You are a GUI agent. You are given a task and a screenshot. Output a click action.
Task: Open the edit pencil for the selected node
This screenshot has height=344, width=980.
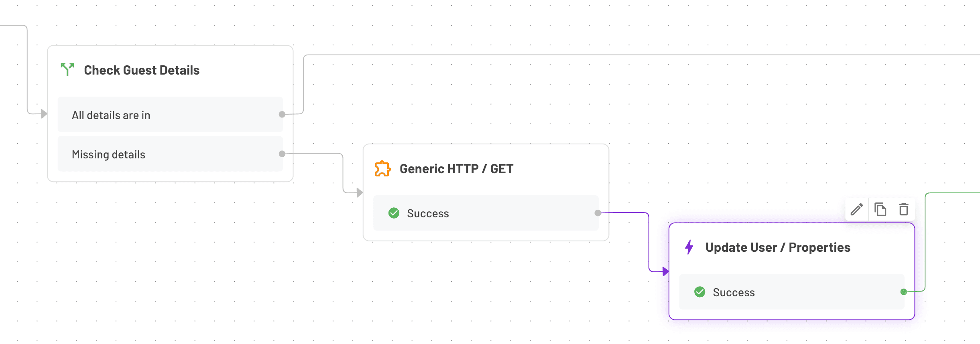[856, 209]
